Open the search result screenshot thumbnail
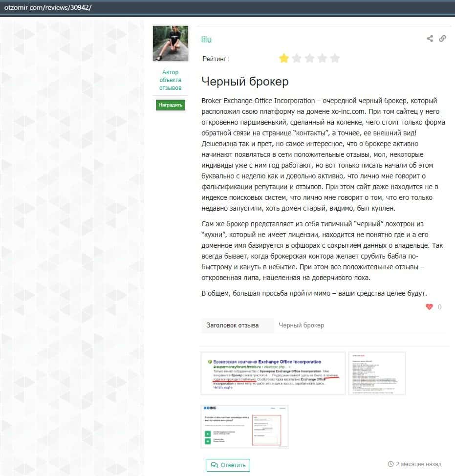The image size is (455, 476). click(x=273, y=373)
